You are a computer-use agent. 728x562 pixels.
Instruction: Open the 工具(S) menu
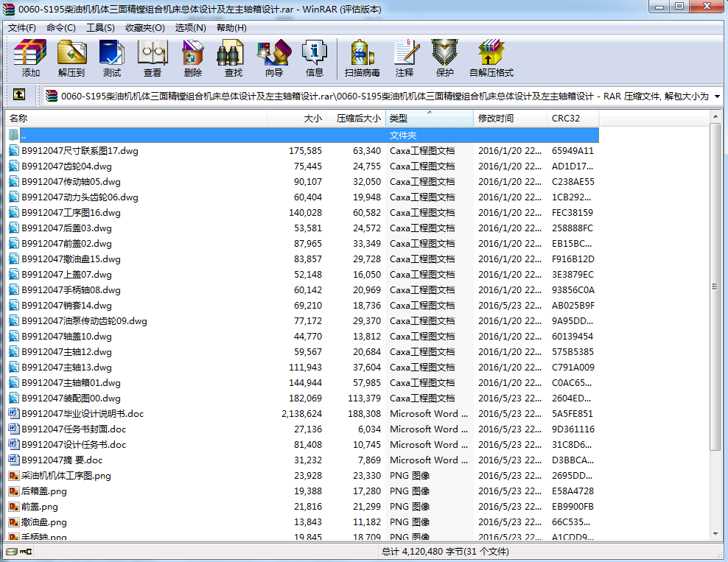point(100,28)
